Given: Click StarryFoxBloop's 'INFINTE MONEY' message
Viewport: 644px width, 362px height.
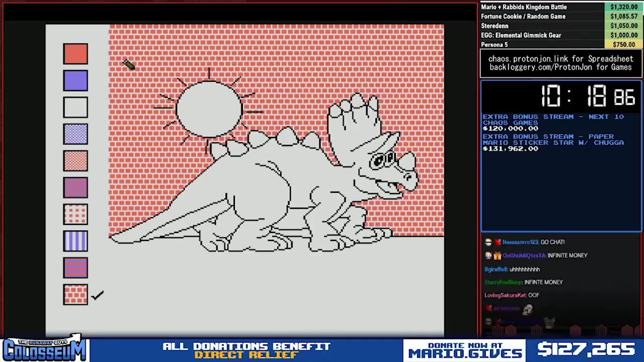Looking at the screenshot, I should coord(543,282).
